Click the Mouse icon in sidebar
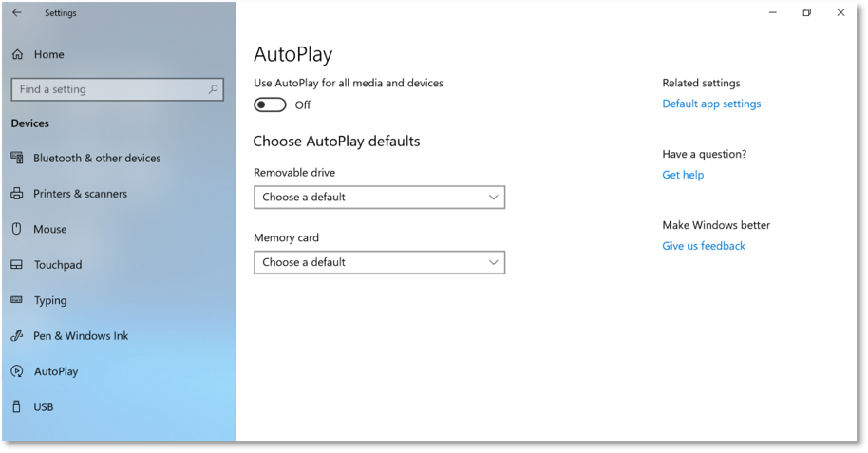 (17, 229)
